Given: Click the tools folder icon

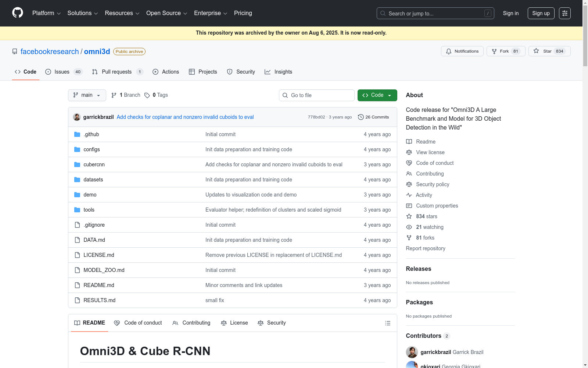Looking at the screenshot, I should click(x=77, y=210).
